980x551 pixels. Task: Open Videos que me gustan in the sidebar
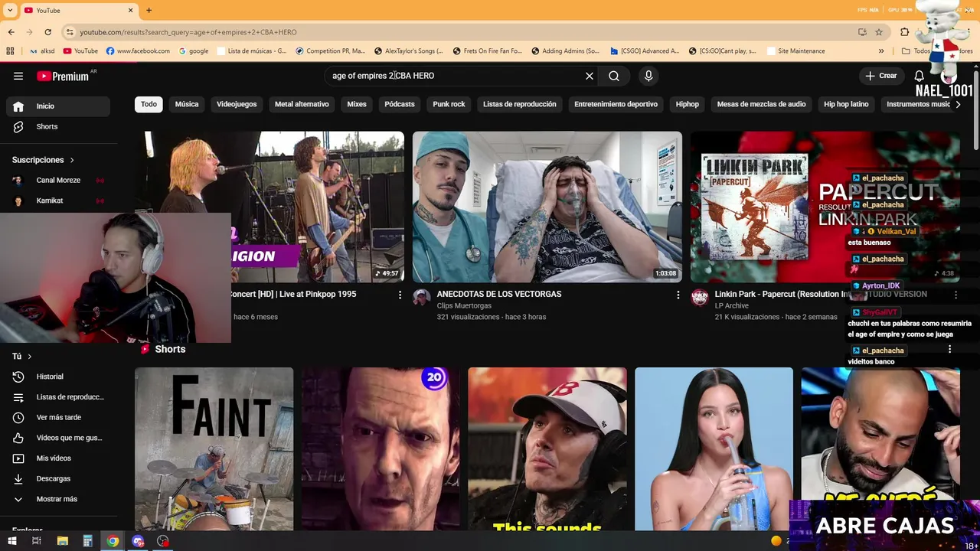point(58,438)
